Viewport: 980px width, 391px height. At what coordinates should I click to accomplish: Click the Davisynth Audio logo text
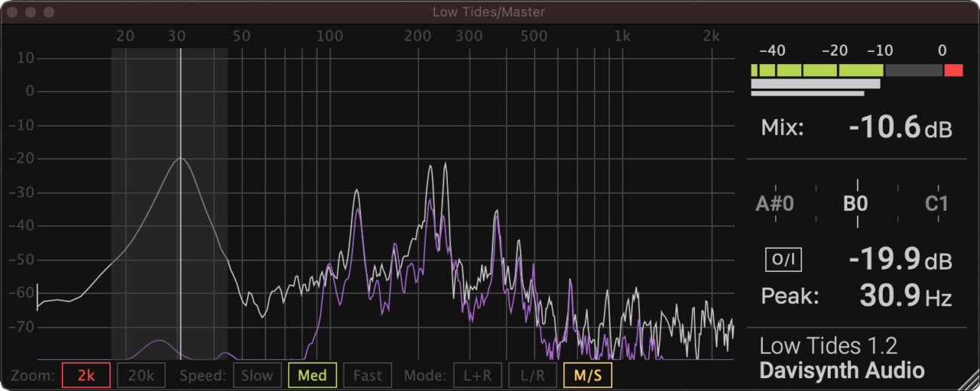pyautogui.click(x=842, y=371)
